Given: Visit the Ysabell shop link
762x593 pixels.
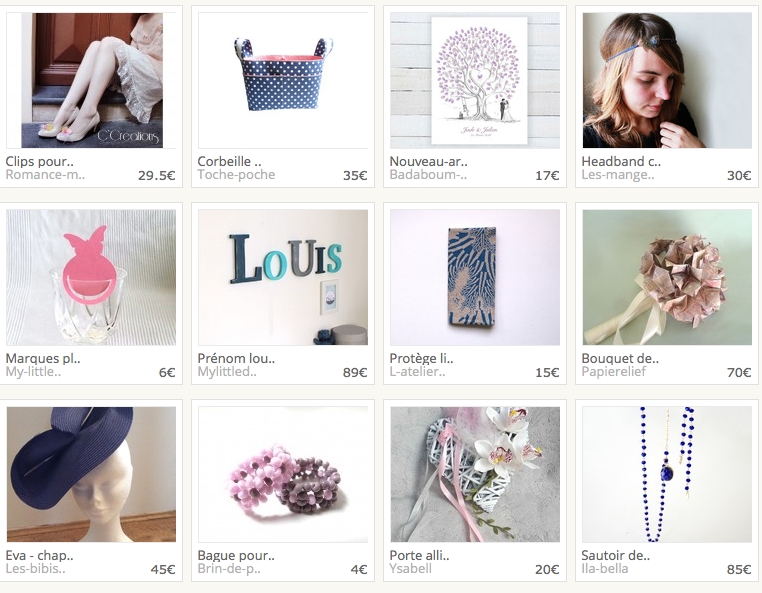Looking at the screenshot, I should click(411, 569).
